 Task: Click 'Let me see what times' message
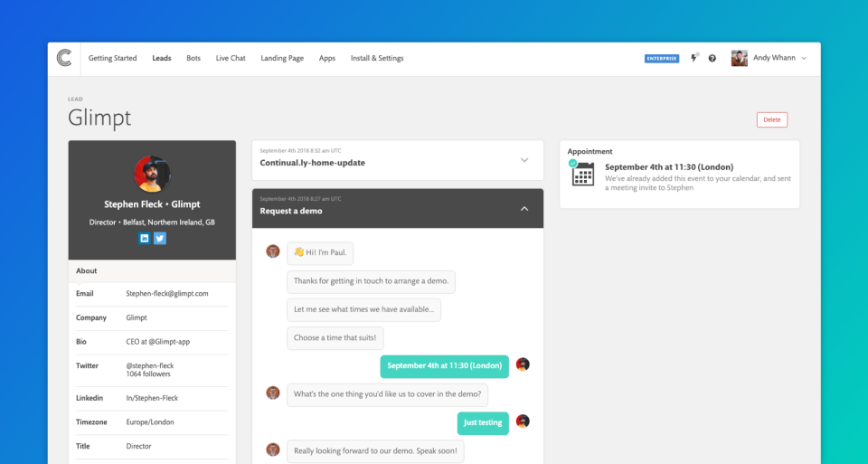click(363, 309)
